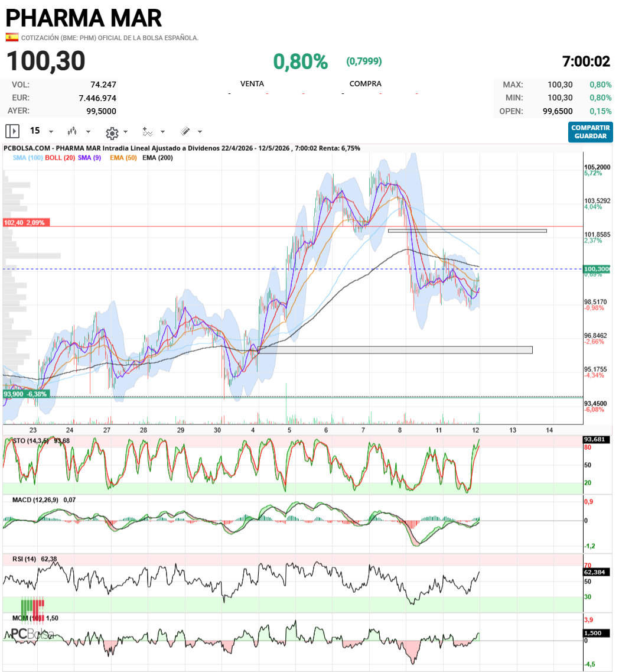This screenshot has width=619, height=672.
Task: Click the 95,1755 price axis label
Action: pos(595,369)
